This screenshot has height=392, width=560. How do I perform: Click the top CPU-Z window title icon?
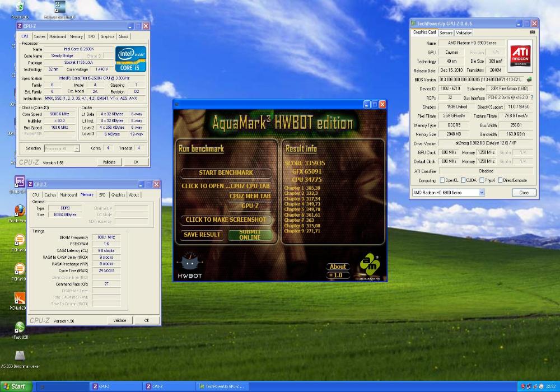[x=20, y=26]
